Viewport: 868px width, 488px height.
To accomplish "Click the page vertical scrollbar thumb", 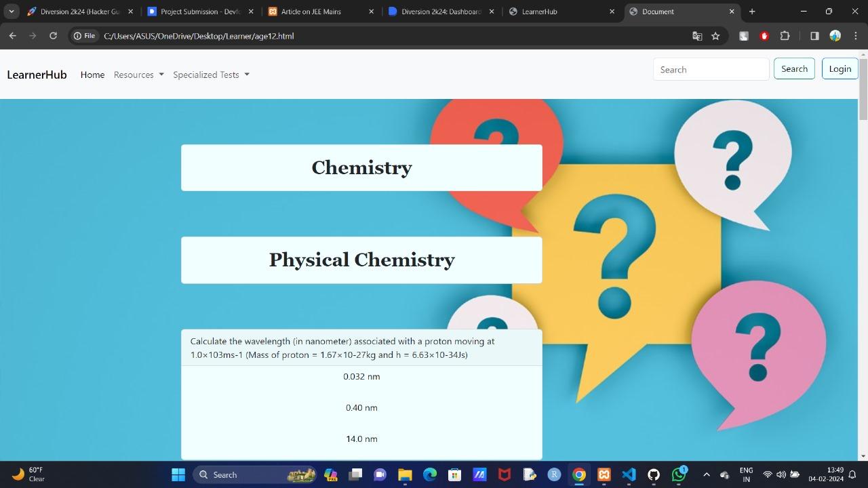I will [x=863, y=88].
